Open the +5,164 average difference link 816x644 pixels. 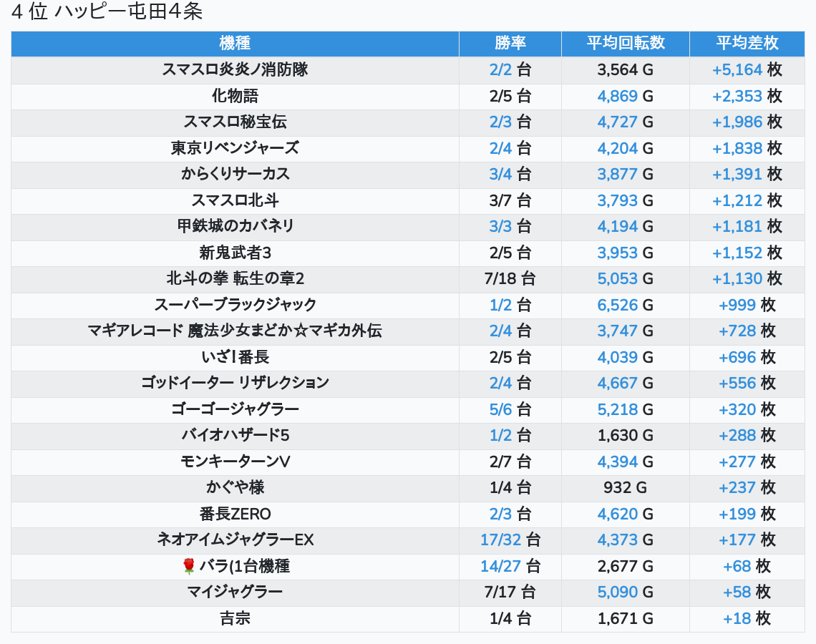pos(737,69)
